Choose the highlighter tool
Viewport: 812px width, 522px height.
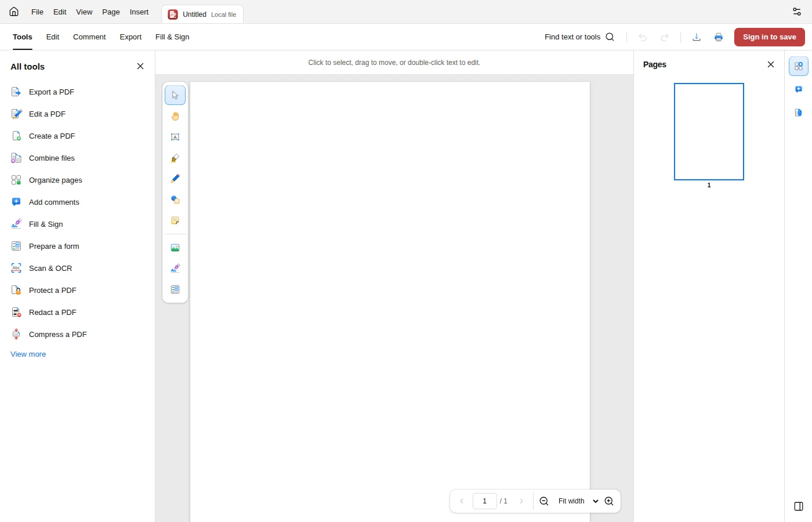(175, 158)
